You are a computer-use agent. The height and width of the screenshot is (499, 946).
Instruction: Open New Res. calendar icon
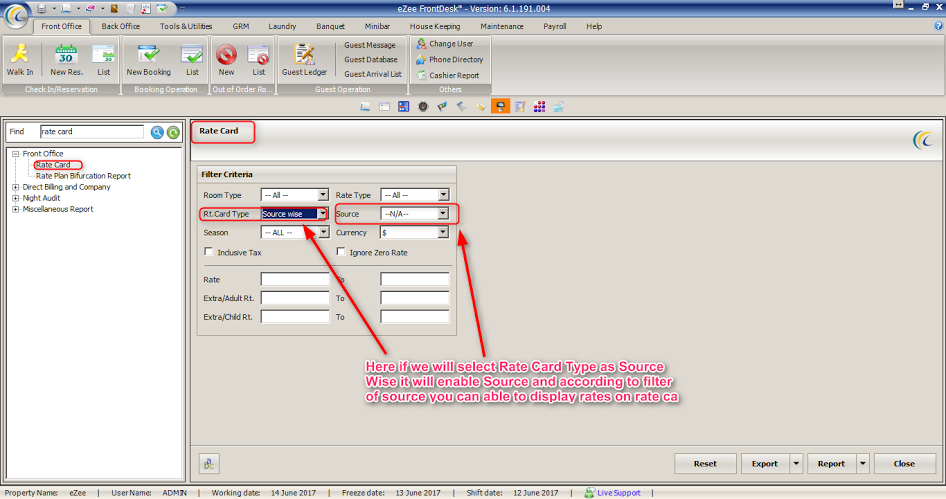click(66, 54)
